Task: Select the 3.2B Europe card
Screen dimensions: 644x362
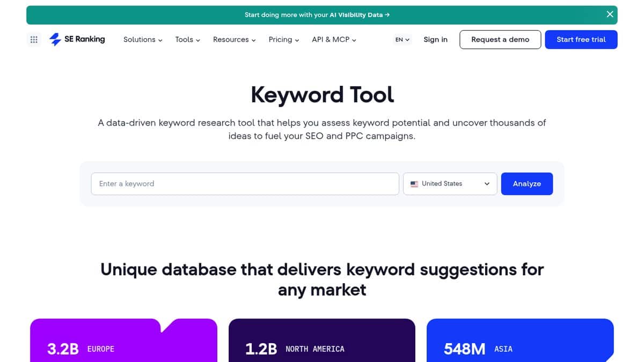Action: 124,341
